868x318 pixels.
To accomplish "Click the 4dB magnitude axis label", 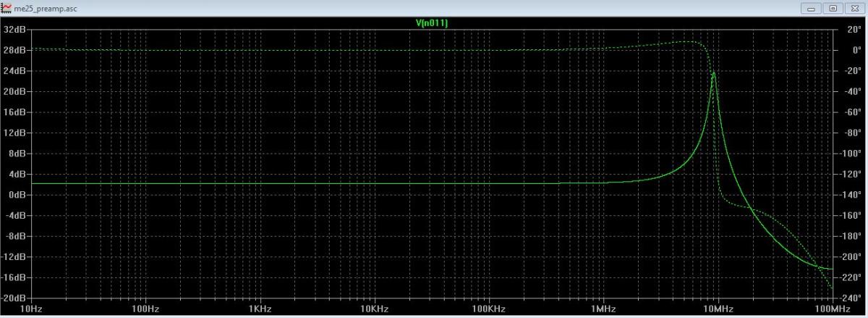I will click(x=18, y=174).
